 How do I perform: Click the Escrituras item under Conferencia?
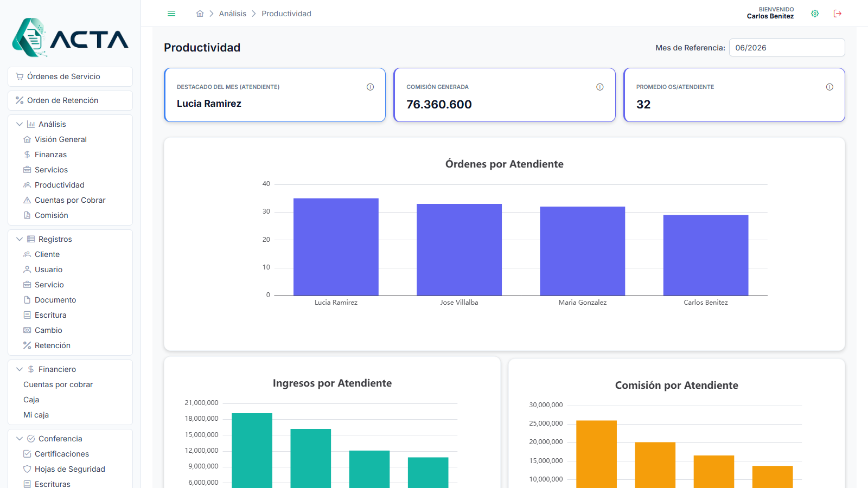point(53,484)
